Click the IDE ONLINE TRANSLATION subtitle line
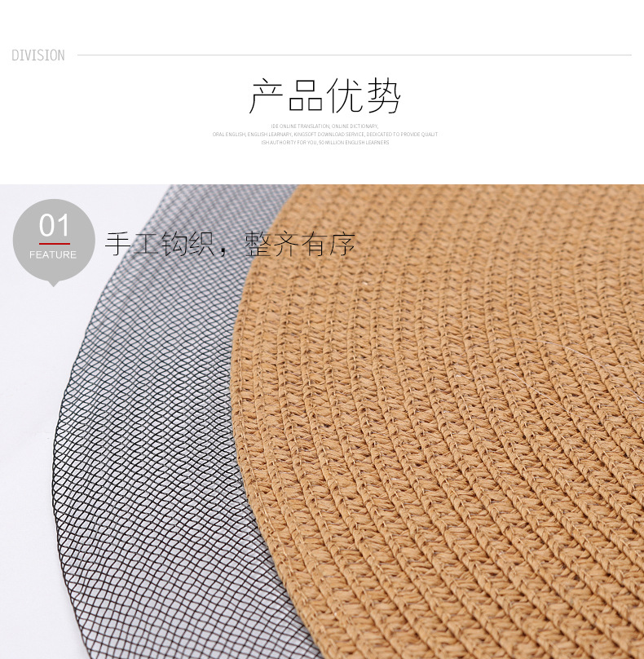This screenshot has height=659, width=644. (x=324, y=126)
